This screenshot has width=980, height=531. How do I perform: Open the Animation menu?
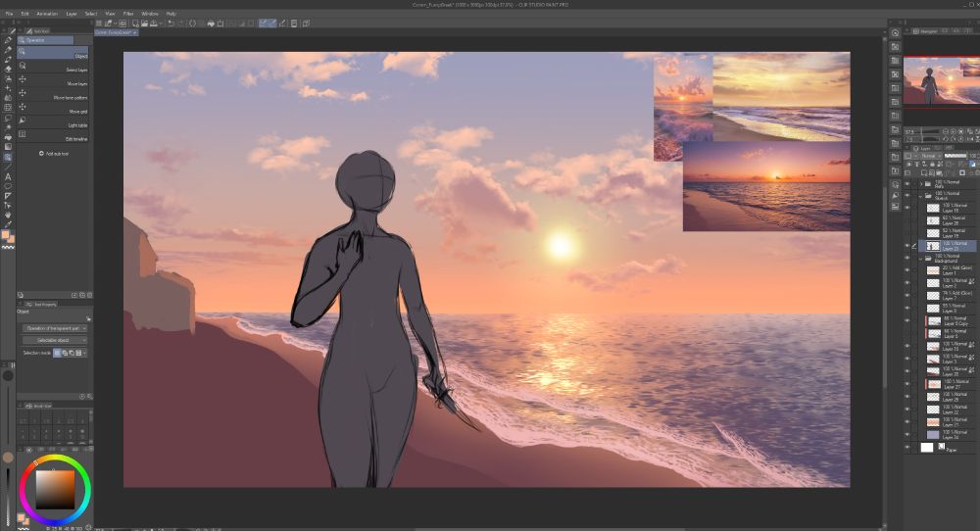(x=47, y=13)
